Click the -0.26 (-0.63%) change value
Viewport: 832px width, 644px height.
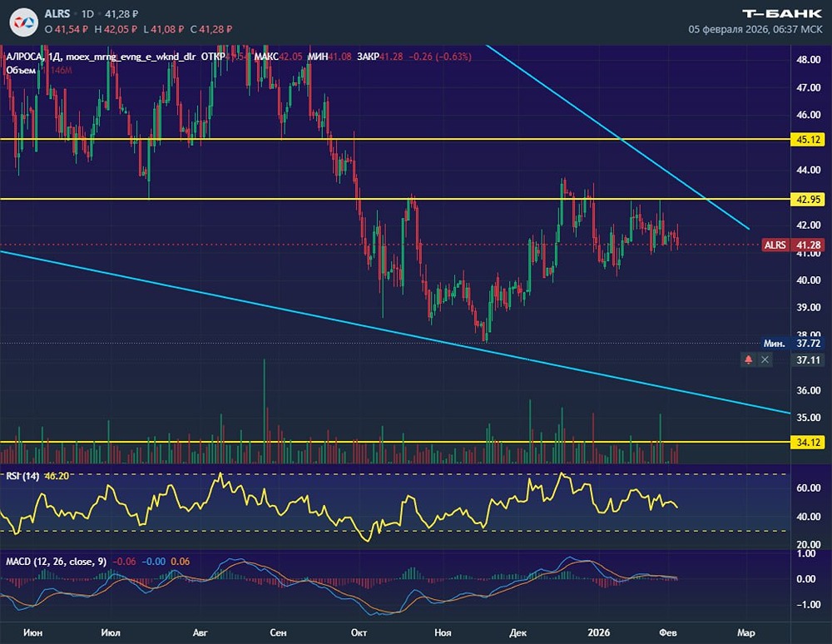(x=440, y=57)
